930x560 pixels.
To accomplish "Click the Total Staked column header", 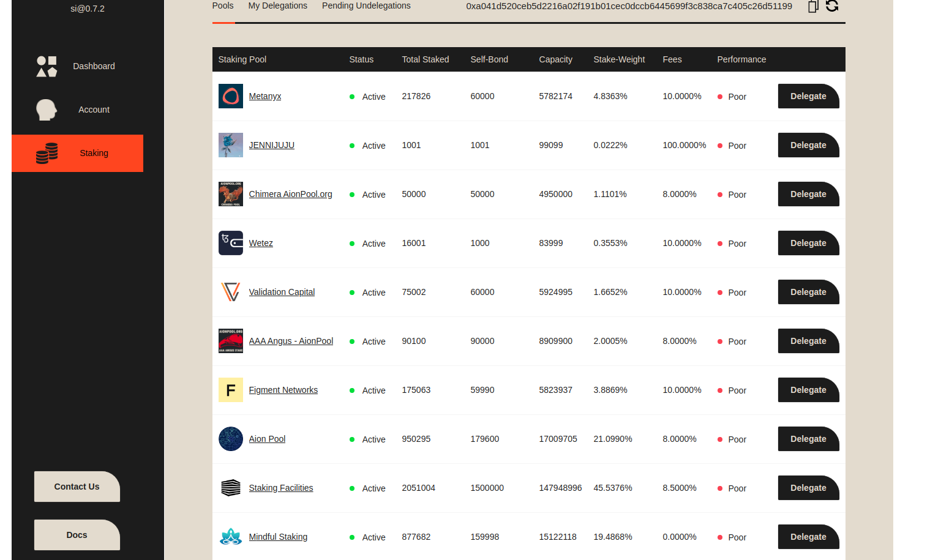I will pyautogui.click(x=426, y=59).
